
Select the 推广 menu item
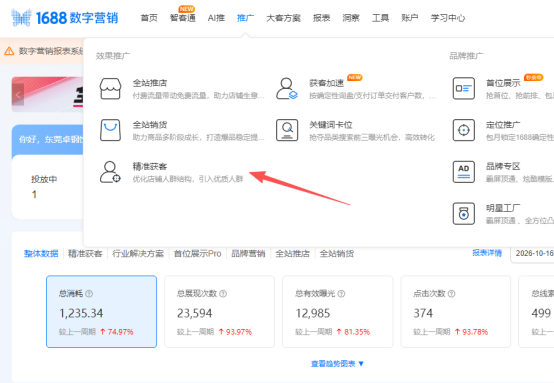click(245, 18)
